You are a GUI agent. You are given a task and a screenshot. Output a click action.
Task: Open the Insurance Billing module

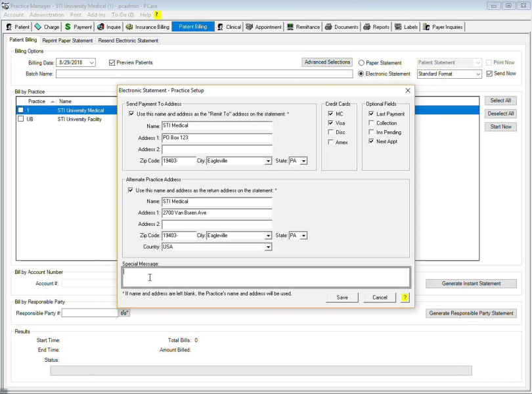click(148, 27)
